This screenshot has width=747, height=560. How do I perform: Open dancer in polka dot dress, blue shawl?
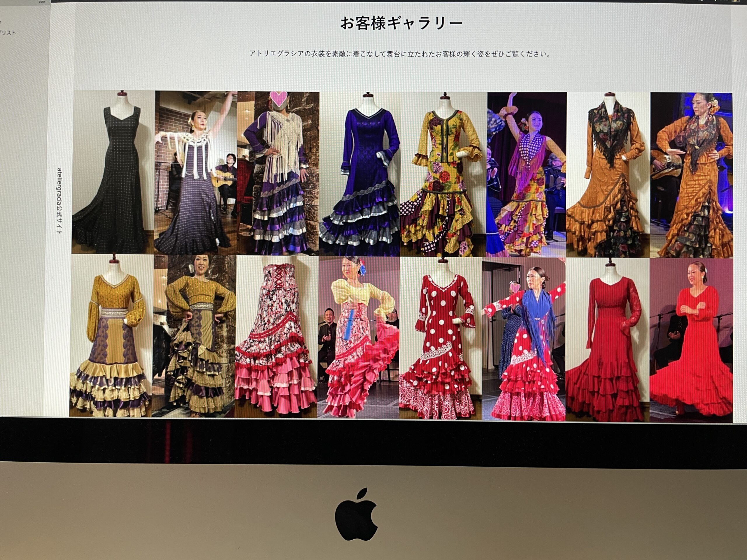pos(524,339)
